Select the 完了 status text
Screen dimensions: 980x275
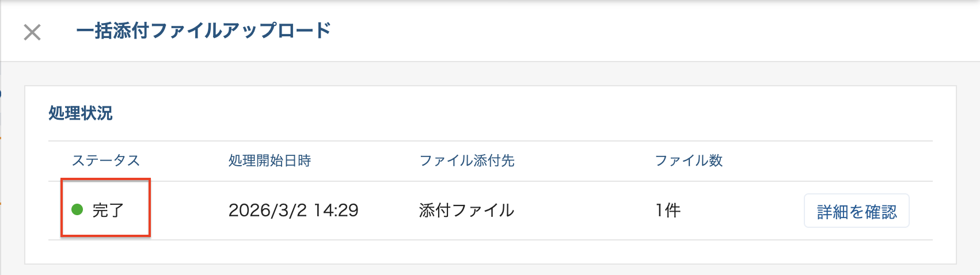click(108, 211)
